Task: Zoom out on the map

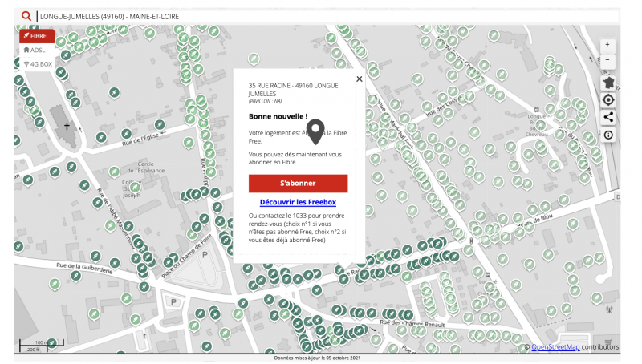Action: 607,60
